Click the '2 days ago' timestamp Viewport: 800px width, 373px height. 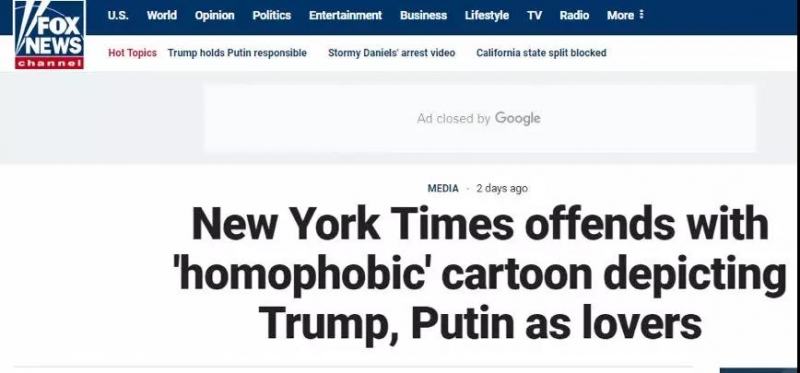502,188
